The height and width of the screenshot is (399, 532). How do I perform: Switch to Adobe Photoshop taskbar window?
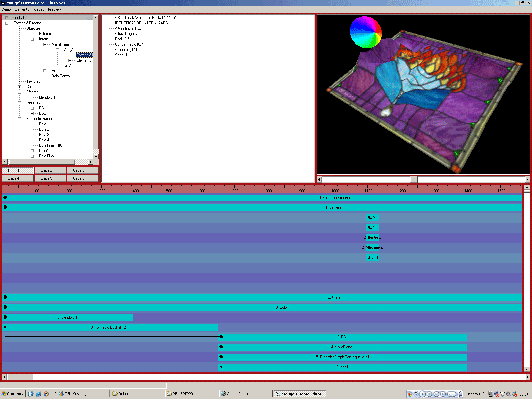point(246,394)
